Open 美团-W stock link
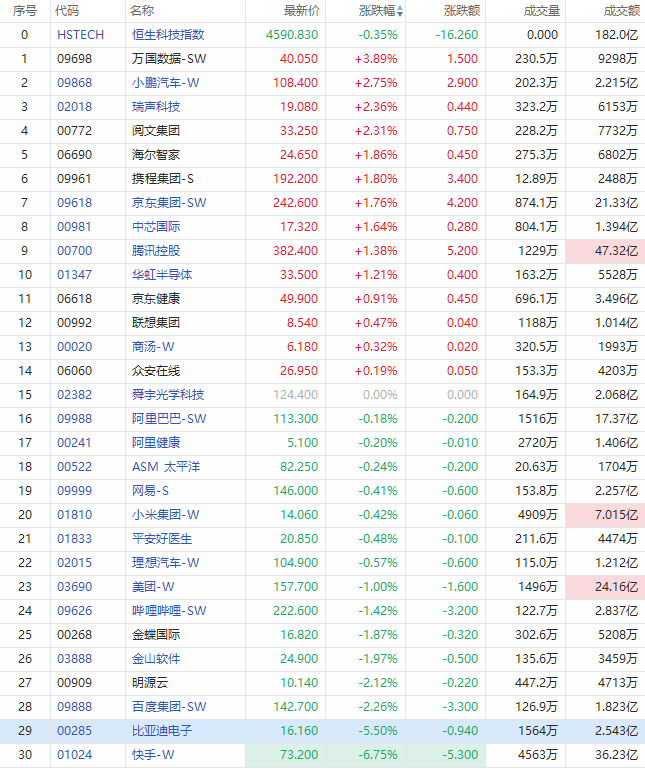The image size is (645, 772). (x=153, y=587)
